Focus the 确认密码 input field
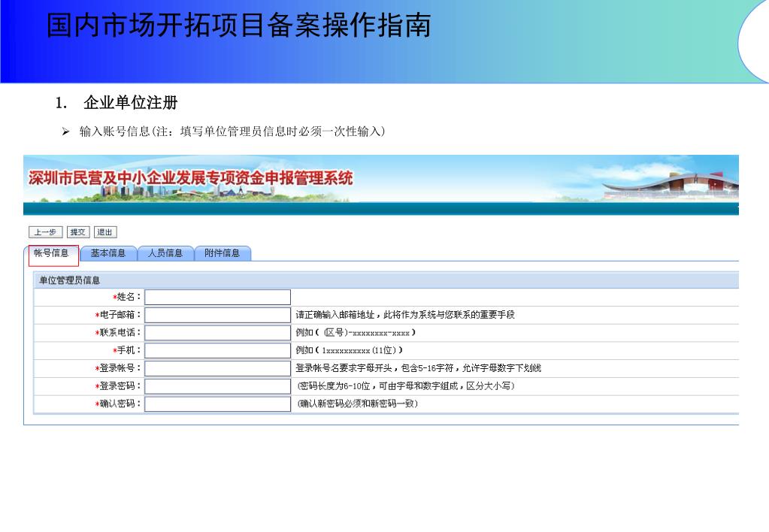Viewport: 769px width, 532px height. (218, 404)
